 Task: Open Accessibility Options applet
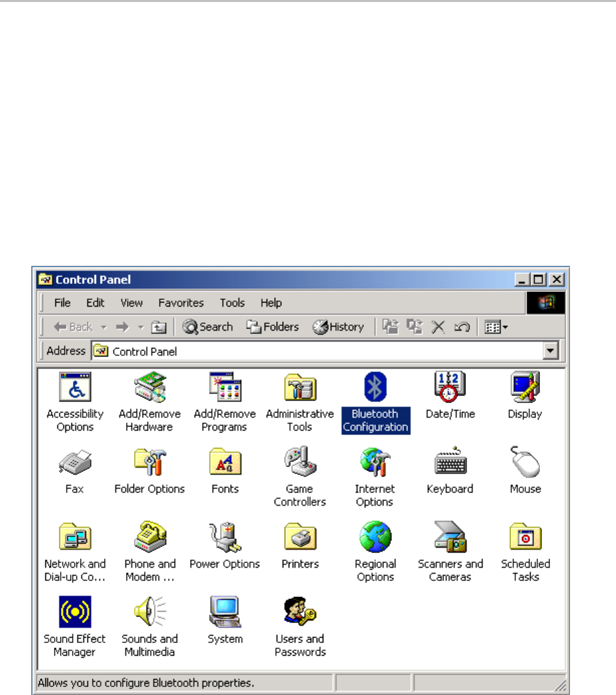coord(75,387)
